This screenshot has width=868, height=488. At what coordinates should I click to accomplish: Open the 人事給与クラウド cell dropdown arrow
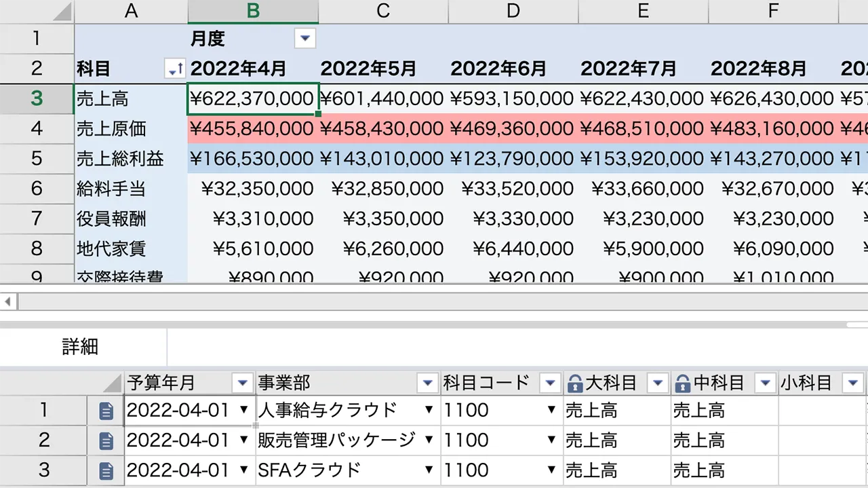tap(429, 411)
